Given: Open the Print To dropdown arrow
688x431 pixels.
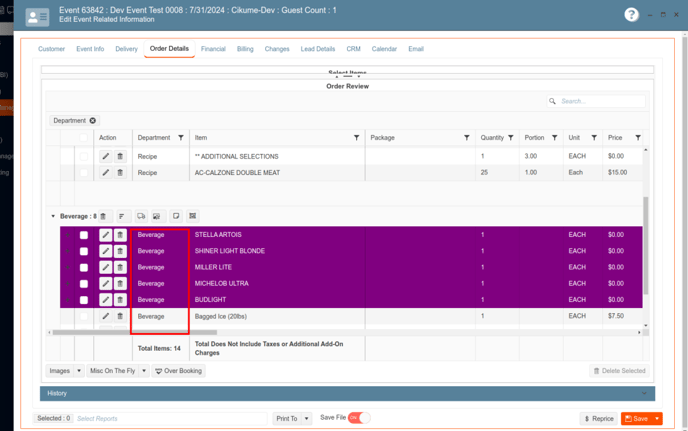Looking at the screenshot, I should point(307,419).
